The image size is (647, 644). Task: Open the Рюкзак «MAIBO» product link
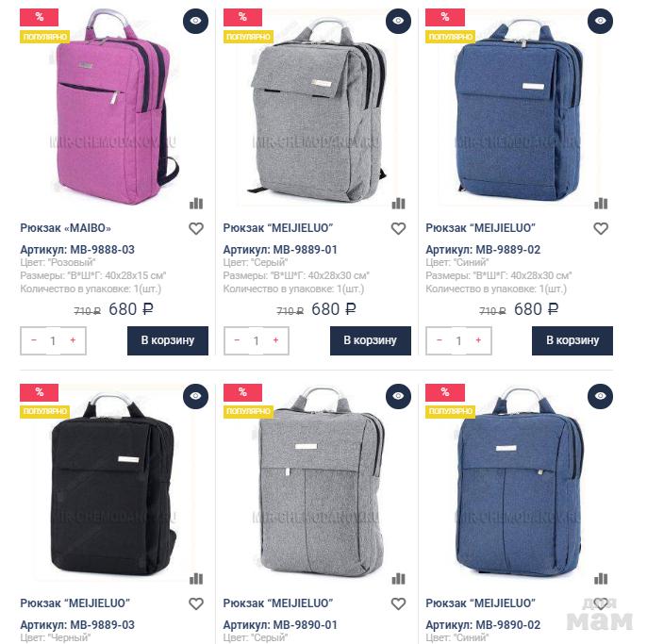click(66, 228)
